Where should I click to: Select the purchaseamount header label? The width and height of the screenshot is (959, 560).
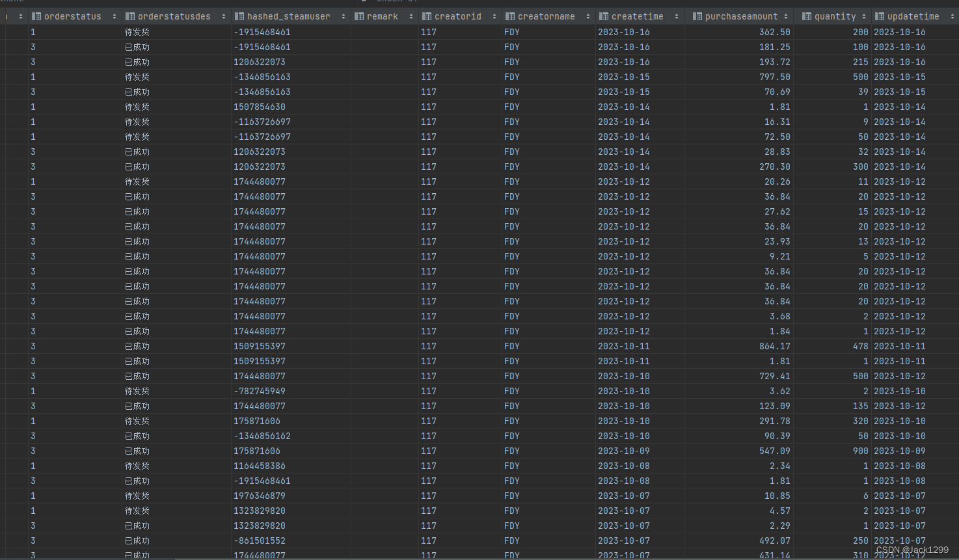click(742, 16)
